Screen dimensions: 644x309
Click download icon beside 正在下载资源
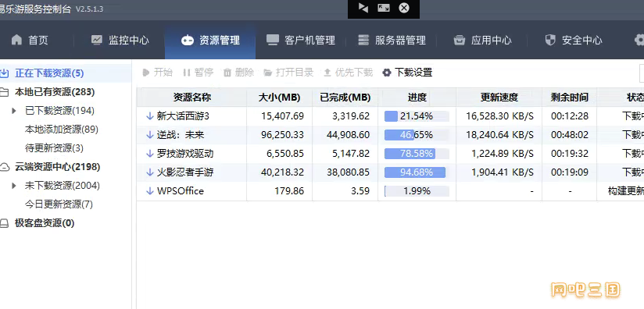click(4, 73)
